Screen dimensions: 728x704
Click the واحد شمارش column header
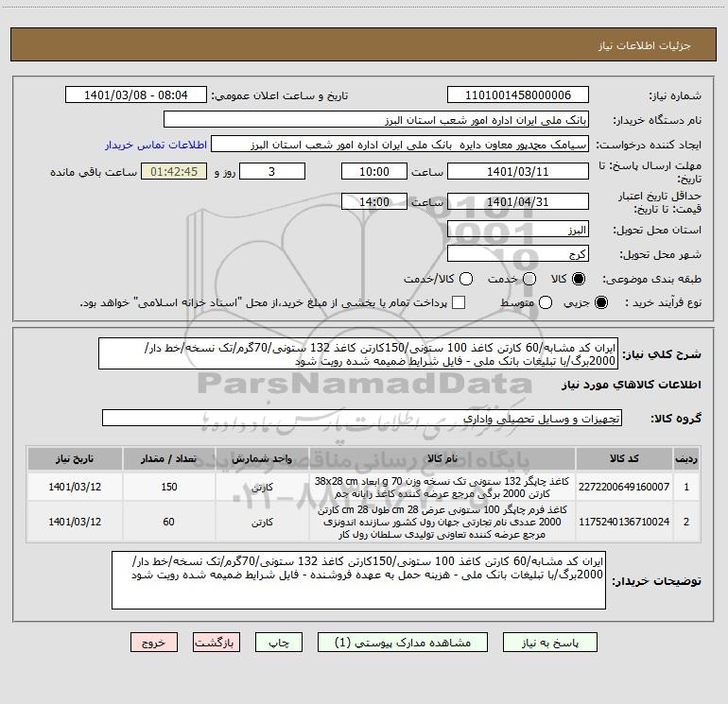[x=262, y=458]
